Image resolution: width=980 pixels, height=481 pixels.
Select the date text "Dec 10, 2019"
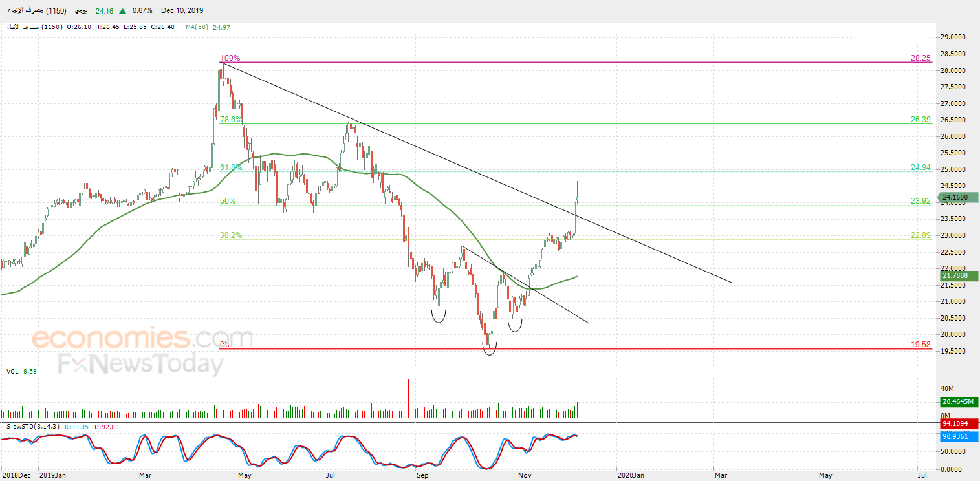pyautogui.click(x=182, y=10)
